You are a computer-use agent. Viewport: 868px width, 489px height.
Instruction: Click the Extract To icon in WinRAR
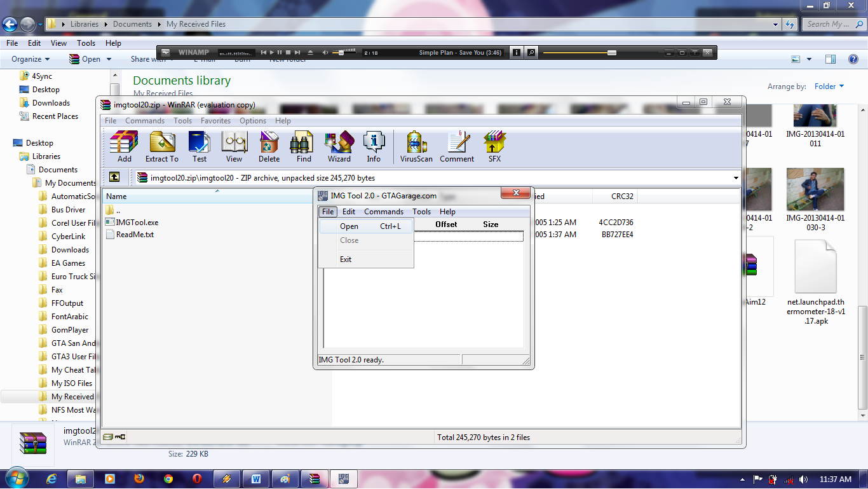[162, 147]
